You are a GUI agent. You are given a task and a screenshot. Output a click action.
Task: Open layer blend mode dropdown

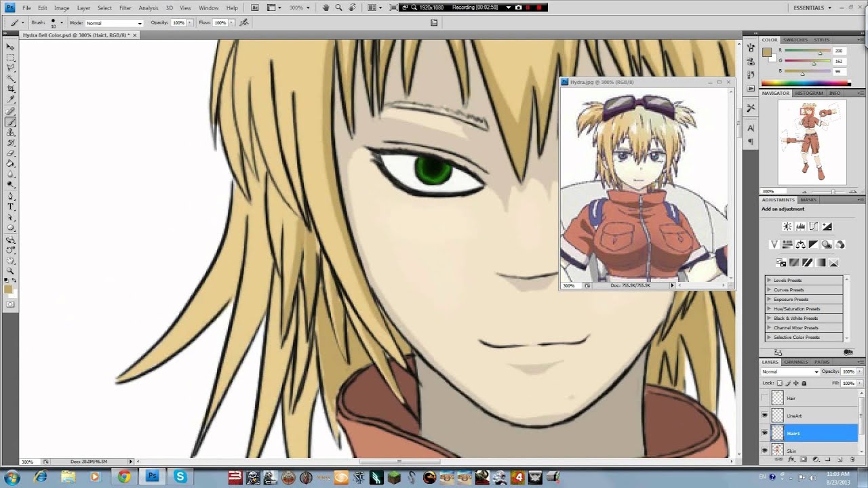(x=791, y=371)
